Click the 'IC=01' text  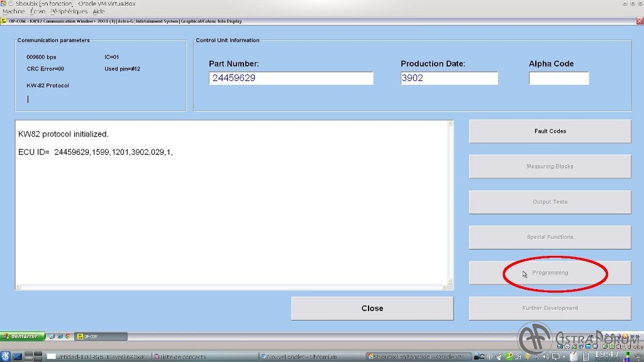(x=112, y=57)
